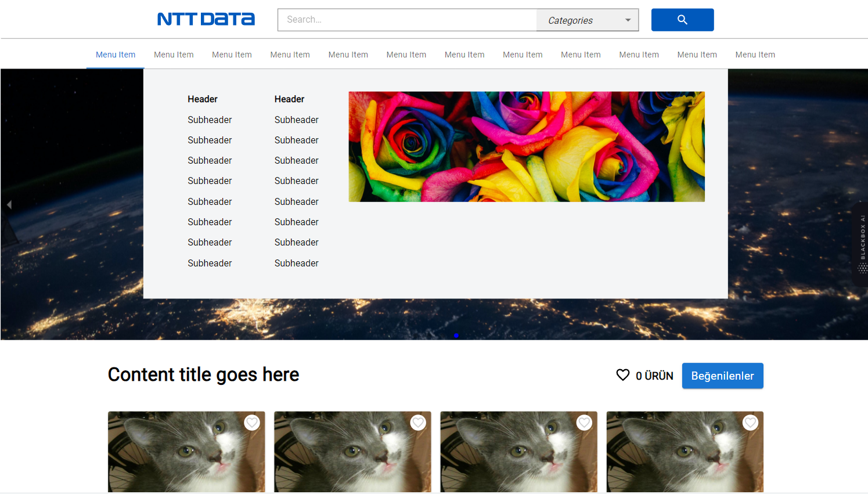Open the last Menu Item in the navigation bar
Viewport: 868px width, 494px height.
[755, 54]
